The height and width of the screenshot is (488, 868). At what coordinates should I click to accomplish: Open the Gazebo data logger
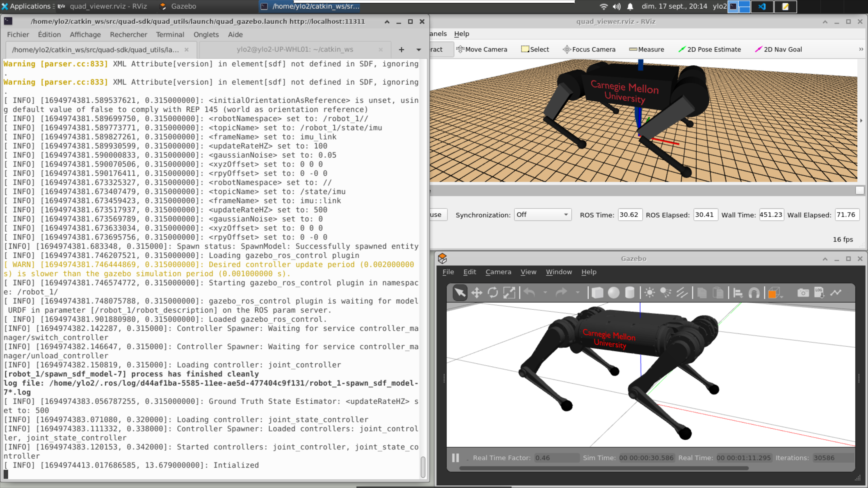pyautogui.click(x=820, y=293)
